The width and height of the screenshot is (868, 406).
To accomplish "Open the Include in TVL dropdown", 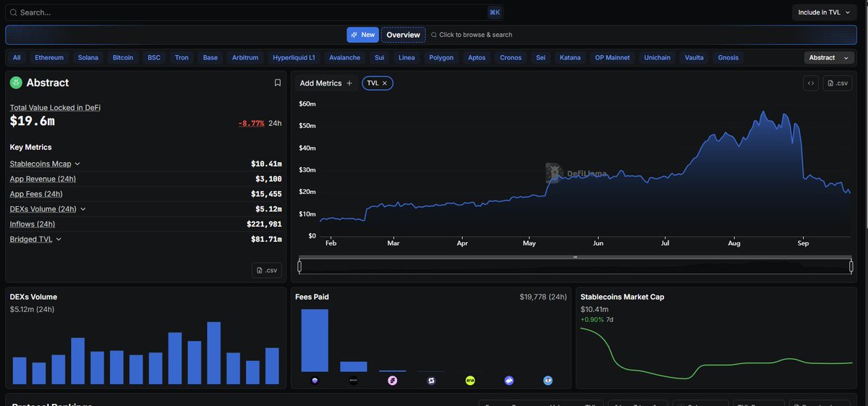I will point(825,12).
